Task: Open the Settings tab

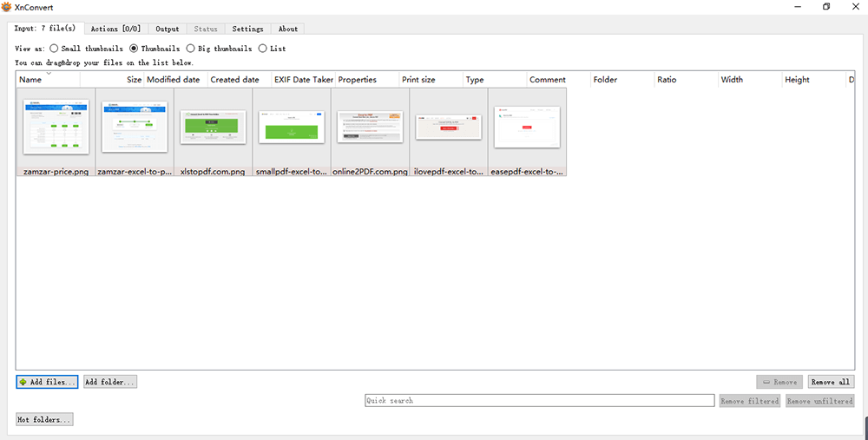Action: pos(247,29)
